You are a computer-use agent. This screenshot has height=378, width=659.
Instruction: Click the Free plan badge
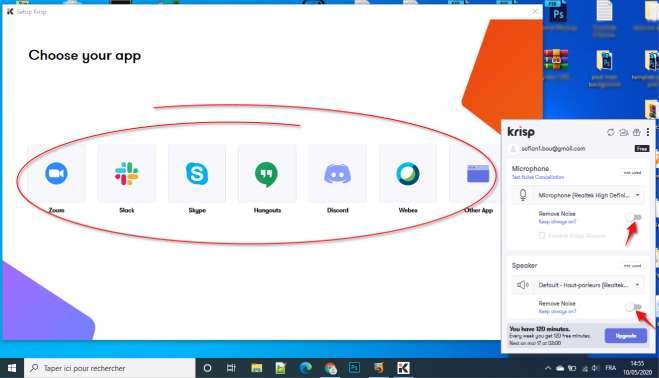pyautogui.click(x=642, y=149)
